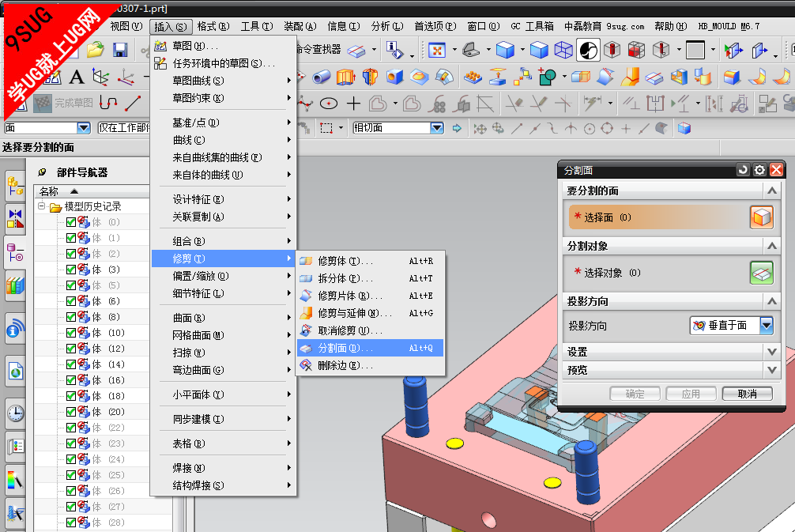Click the select object green icon in dialog
The height and width of the screenshot is (532, 795).
pyautogui.click(x=762, y=273)
